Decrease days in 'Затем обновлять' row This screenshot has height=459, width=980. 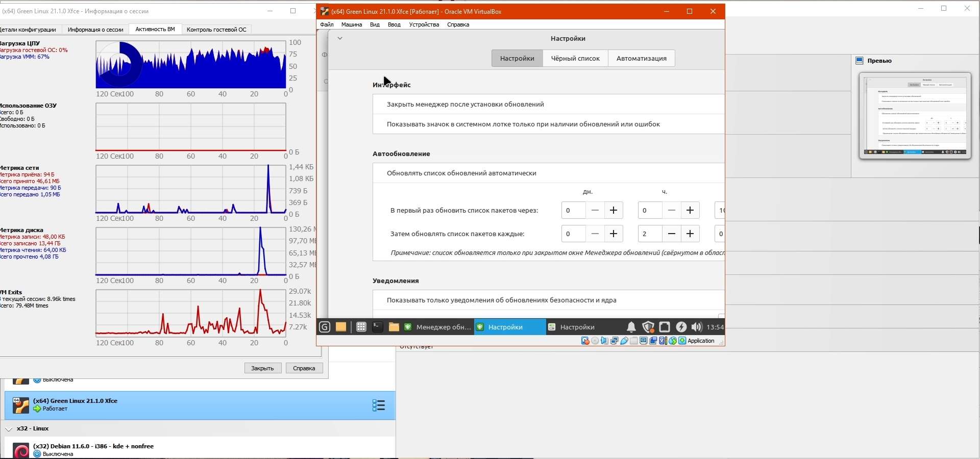(595, 234)
